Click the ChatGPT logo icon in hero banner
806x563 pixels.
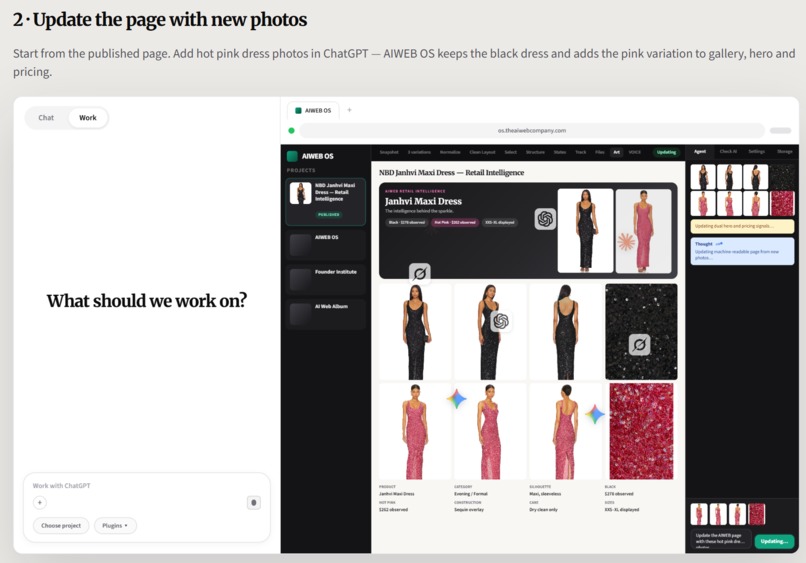click(545, 219)
